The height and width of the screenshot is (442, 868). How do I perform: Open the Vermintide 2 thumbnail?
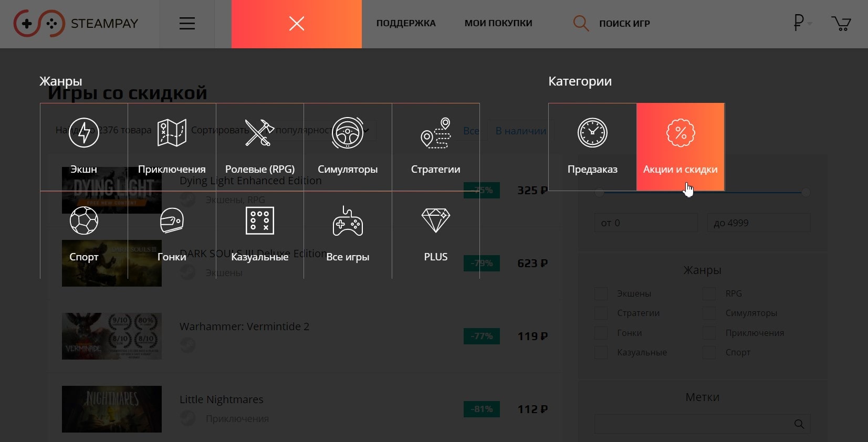[x=112, y=336]
